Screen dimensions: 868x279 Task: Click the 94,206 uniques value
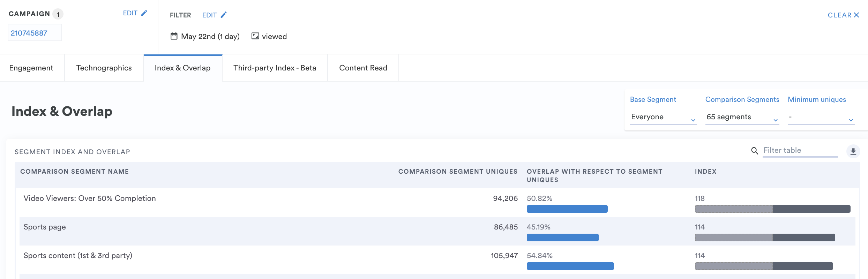click(x=506, y=198)
